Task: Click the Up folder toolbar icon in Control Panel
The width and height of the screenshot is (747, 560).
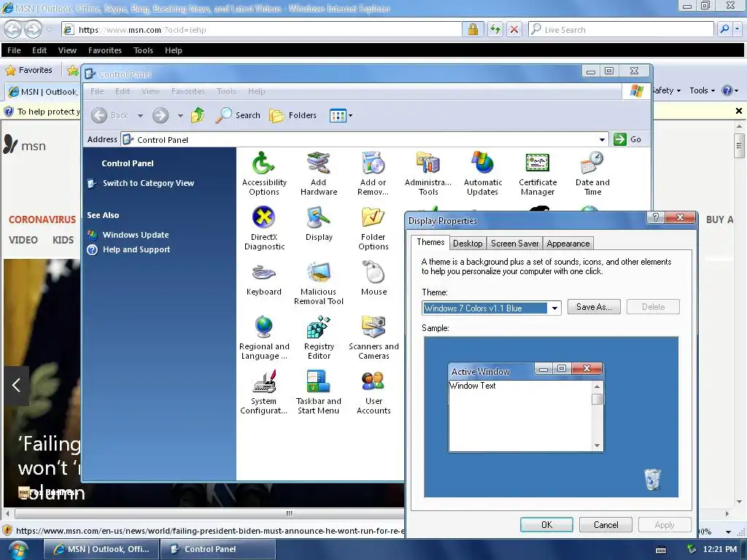Action: (198, 115)
